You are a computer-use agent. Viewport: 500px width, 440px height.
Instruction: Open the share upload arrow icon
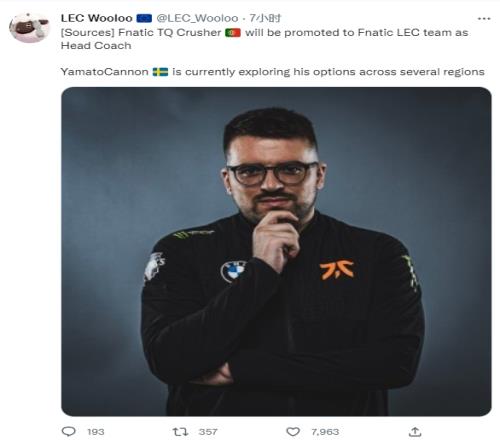tap(415, 432)
